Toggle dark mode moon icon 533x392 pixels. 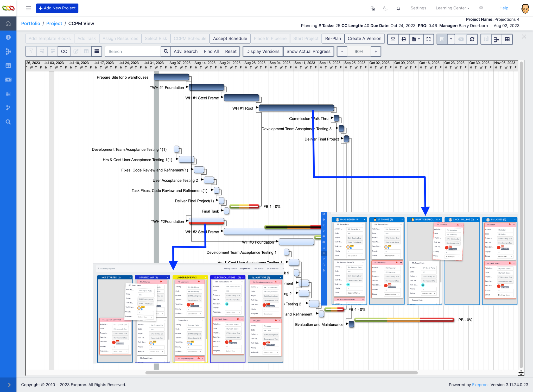pyautogui.click(x=385, y=8)
